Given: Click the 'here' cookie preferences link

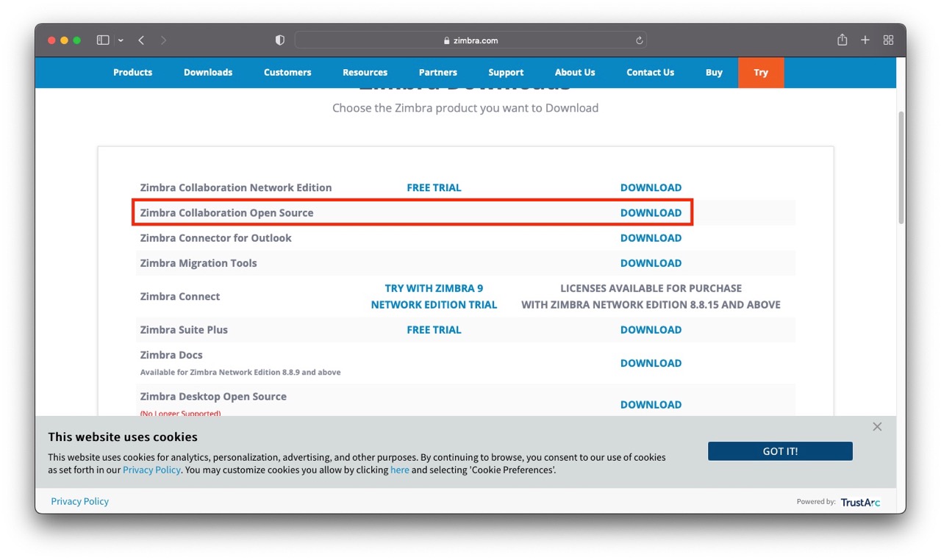Looking at the screenshot, I should (400, 470).
